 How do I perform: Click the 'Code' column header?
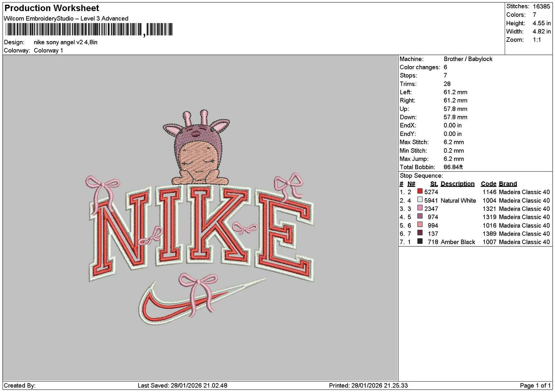coord(489,184)
